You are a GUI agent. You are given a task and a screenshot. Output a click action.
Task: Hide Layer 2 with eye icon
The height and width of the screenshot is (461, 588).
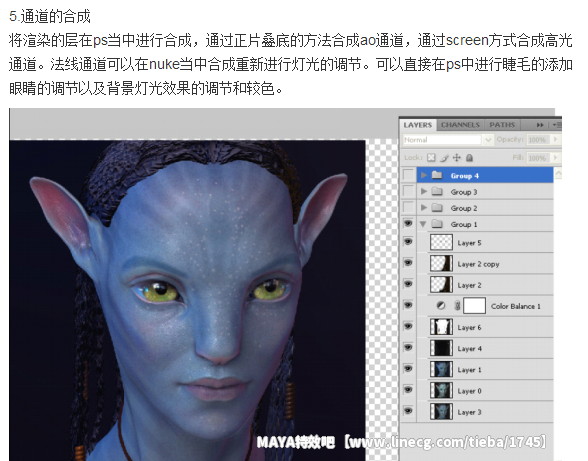pyautogui.click(x=408, y=284)
